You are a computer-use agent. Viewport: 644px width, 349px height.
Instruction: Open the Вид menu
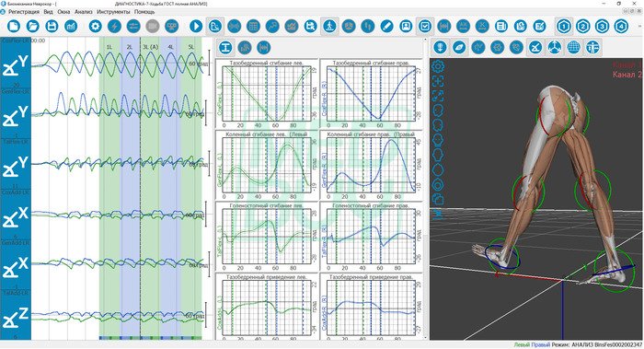point(48,12)
